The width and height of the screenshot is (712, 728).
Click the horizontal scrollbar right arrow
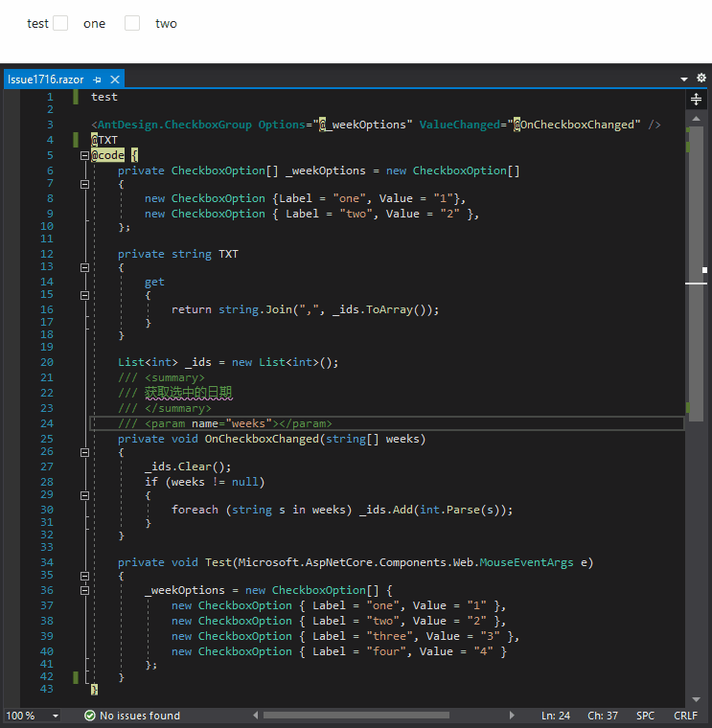coord(512,716)
